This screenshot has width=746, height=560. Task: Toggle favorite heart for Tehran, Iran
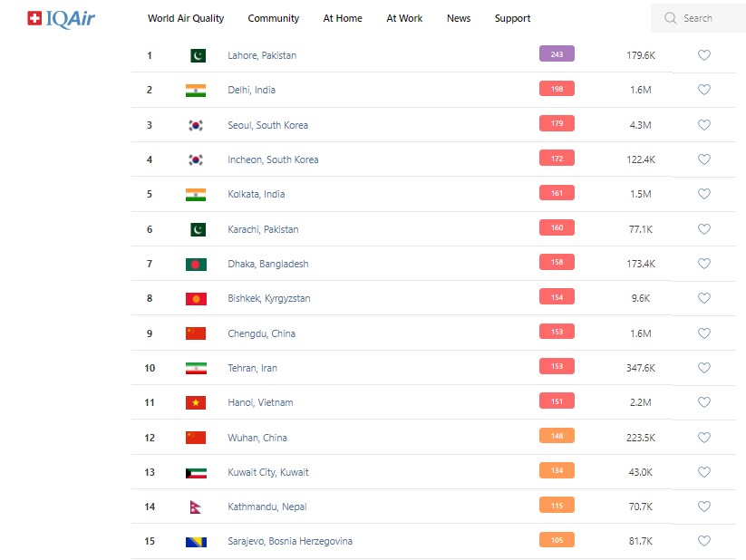point(704,368)
